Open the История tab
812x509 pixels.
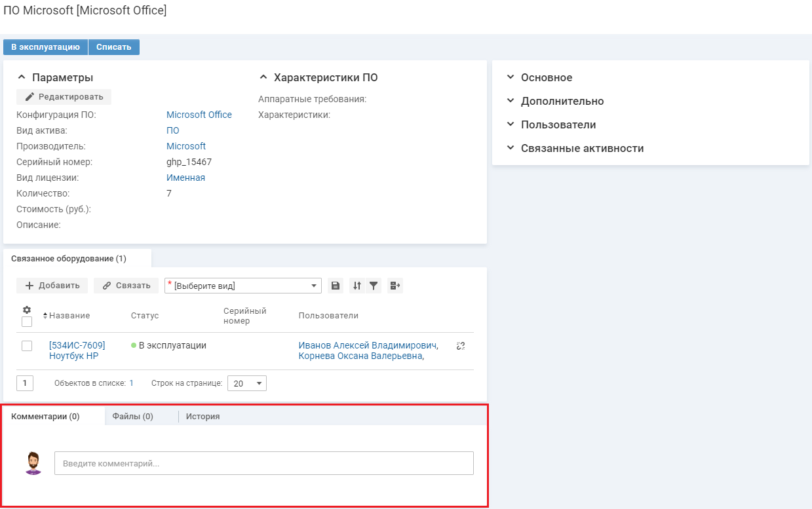coord(203,416)
